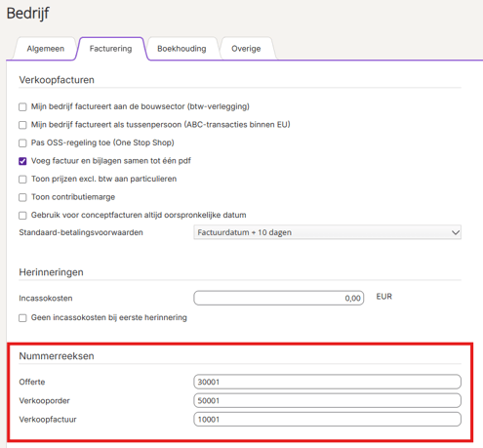
Task: Enable the Toon contributiemarge checkbox
Action: [x=22, y=197]
